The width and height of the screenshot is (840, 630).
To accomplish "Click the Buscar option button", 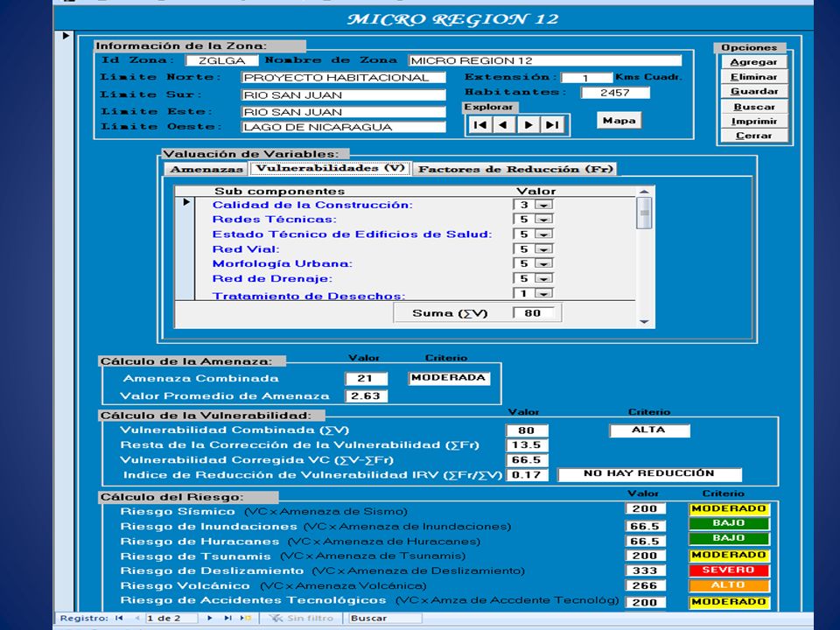I will 753,107.
